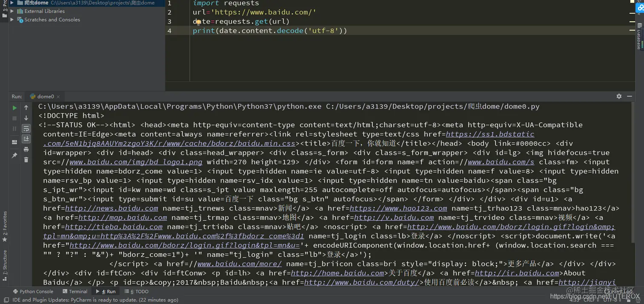Open the bd_logo1.png image link

(136, 162)
